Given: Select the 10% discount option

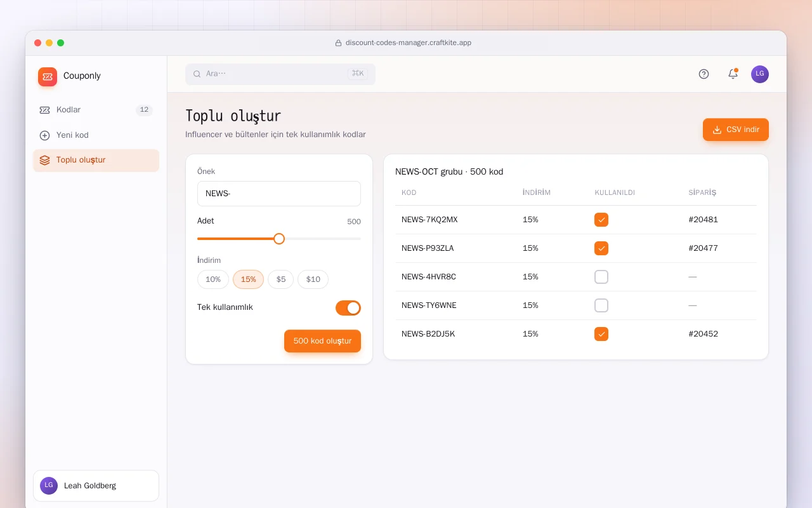Looking at the screenshot, I should point(213,279).
